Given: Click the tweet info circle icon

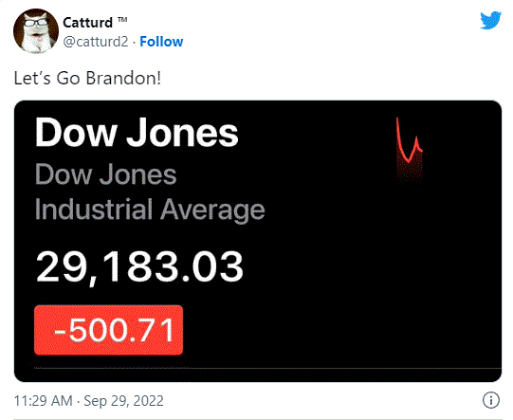Looking at the screenshot, I should coord(491,400).
